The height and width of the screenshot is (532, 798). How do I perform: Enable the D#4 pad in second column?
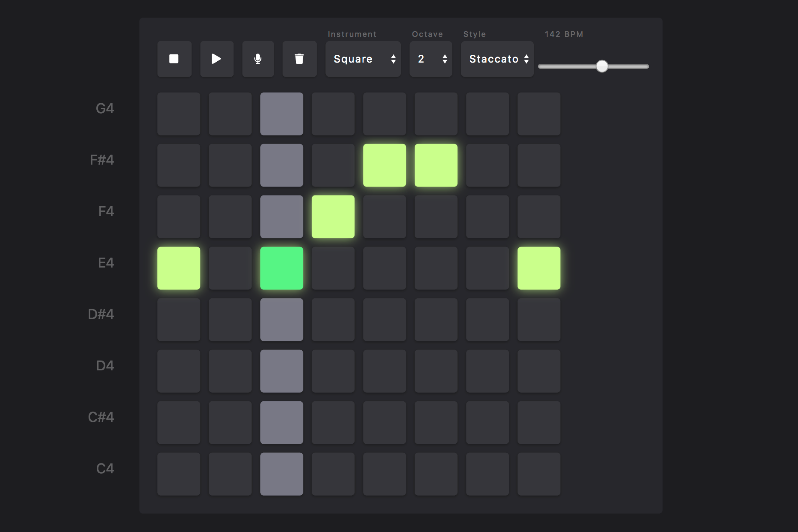[230, 320]
